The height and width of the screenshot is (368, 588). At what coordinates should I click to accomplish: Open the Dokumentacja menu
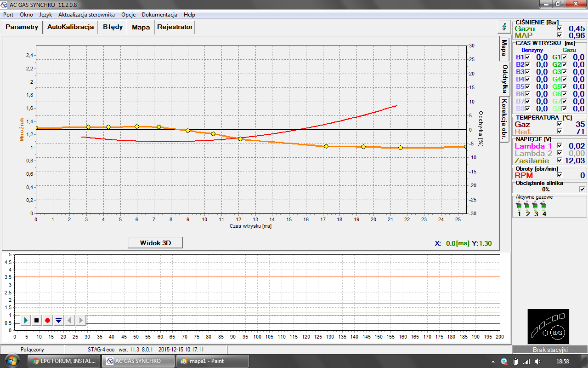pos(159,15)
